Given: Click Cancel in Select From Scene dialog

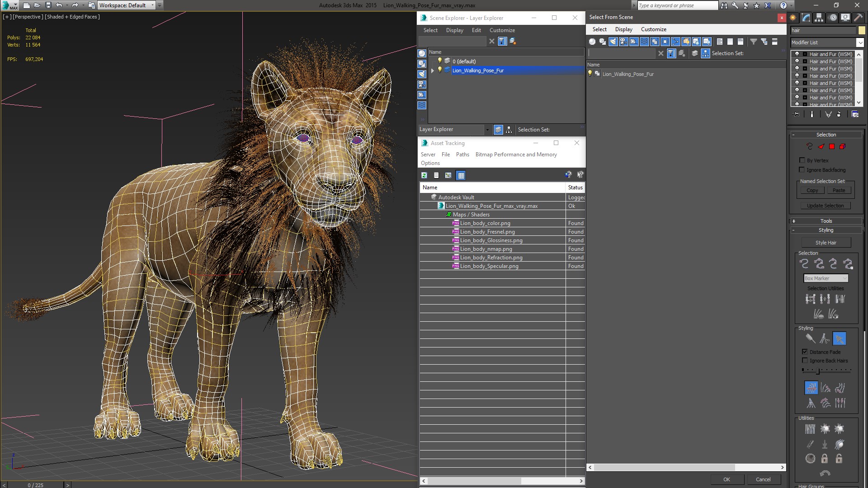Looking at the screenshot, I should [763, 479].
